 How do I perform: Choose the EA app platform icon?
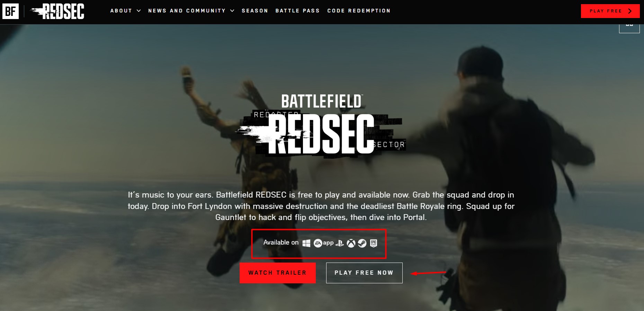coord(323,243)
